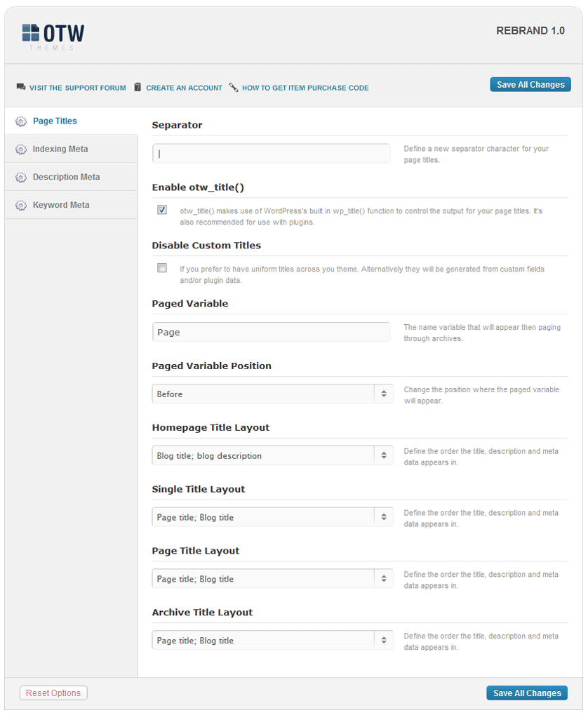Expand the Homepage Title Layout dropdown
The width and height of the screenshot is (588, 715).
[x=272, y=455]
